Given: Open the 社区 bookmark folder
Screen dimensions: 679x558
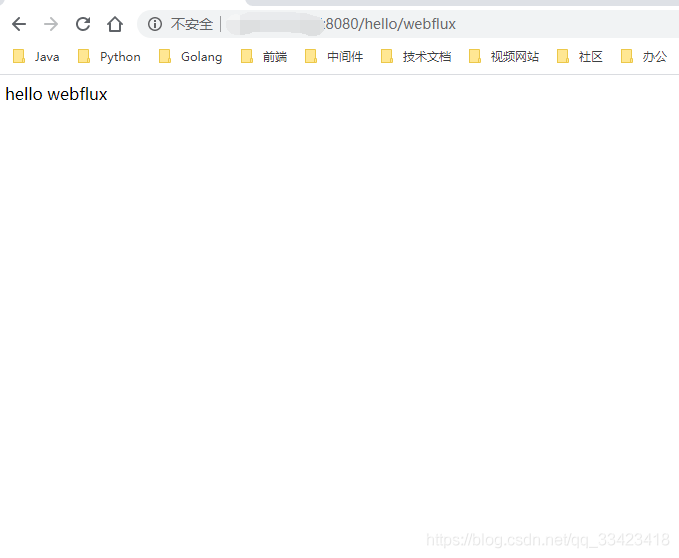Looking at the screenshot, I should click(581, 57).
